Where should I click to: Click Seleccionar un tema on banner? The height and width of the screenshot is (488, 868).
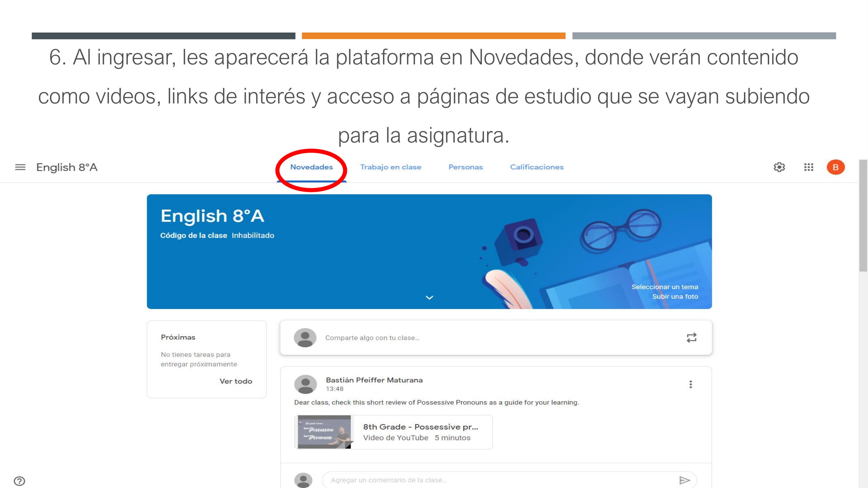[x=665, y=287]
